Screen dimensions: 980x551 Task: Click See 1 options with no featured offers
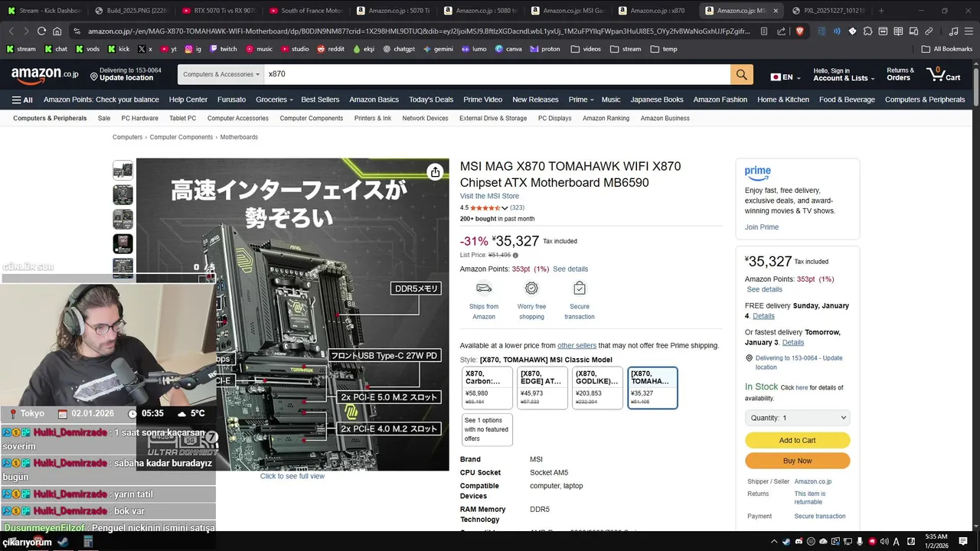(x=487, y=429)
